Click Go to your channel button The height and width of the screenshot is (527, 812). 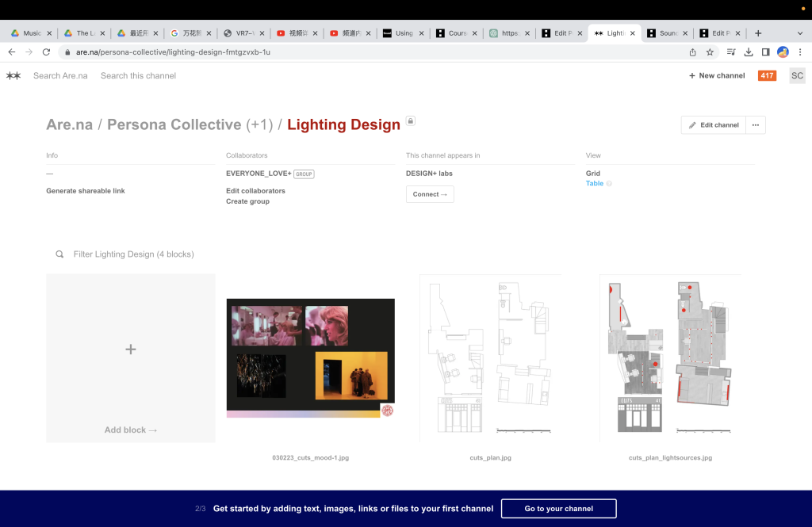[x=559, y=508]
